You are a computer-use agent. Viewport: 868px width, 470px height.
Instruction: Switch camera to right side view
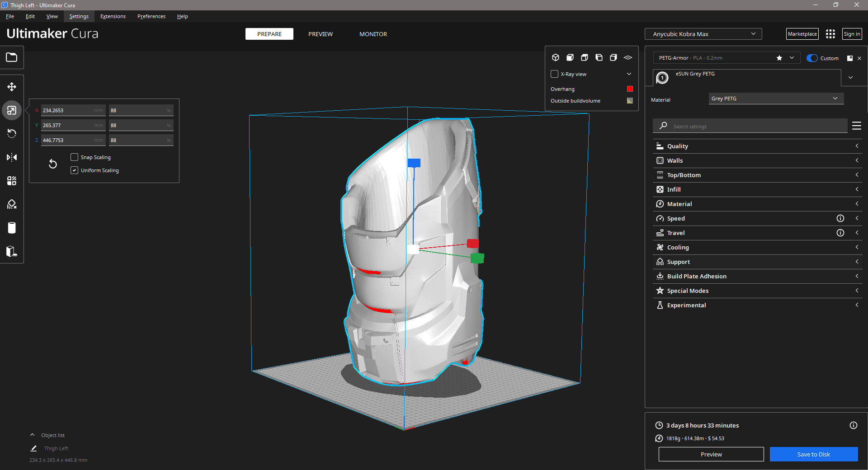(613, 57)
